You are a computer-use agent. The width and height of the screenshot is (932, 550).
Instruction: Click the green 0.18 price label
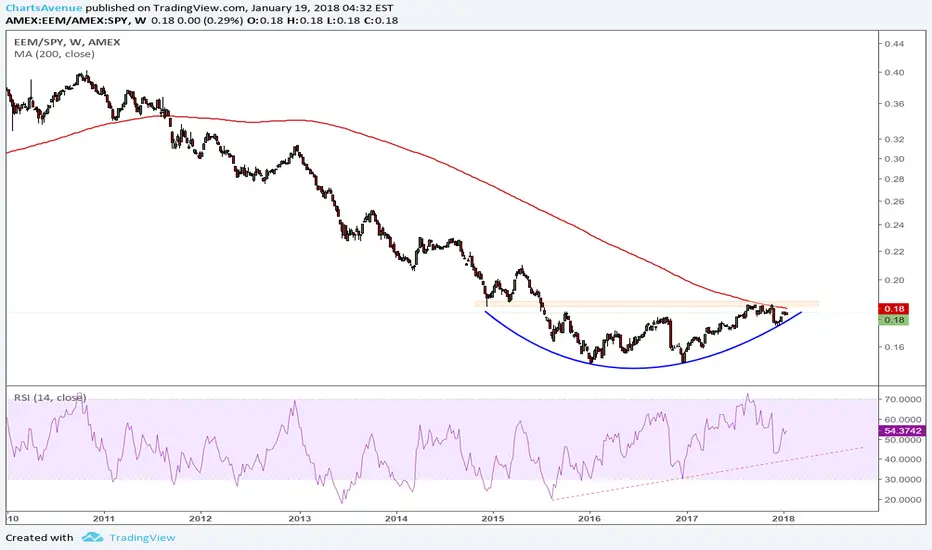(x=893, y=320)
